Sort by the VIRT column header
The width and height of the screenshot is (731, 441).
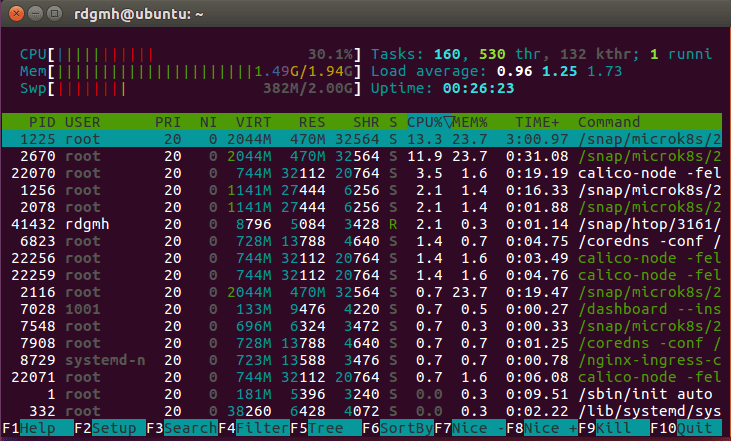coord(253,122)
